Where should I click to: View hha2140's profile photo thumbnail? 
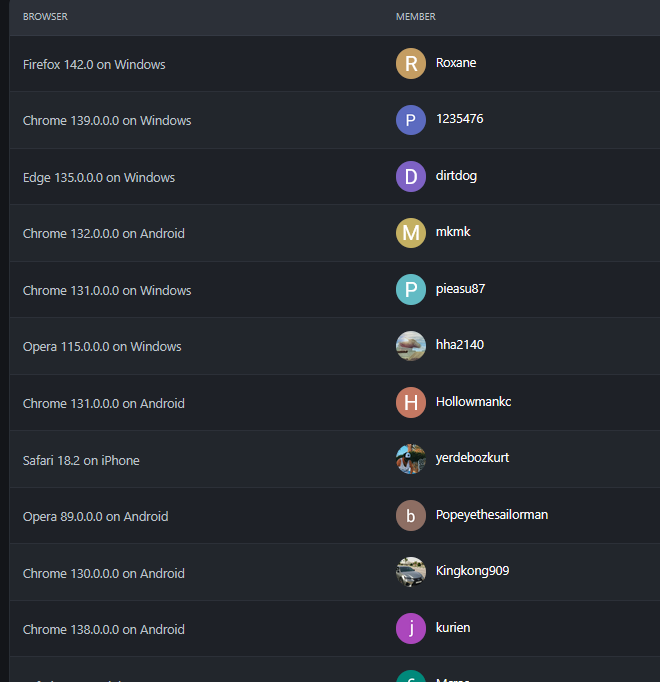tap(411, 346)
